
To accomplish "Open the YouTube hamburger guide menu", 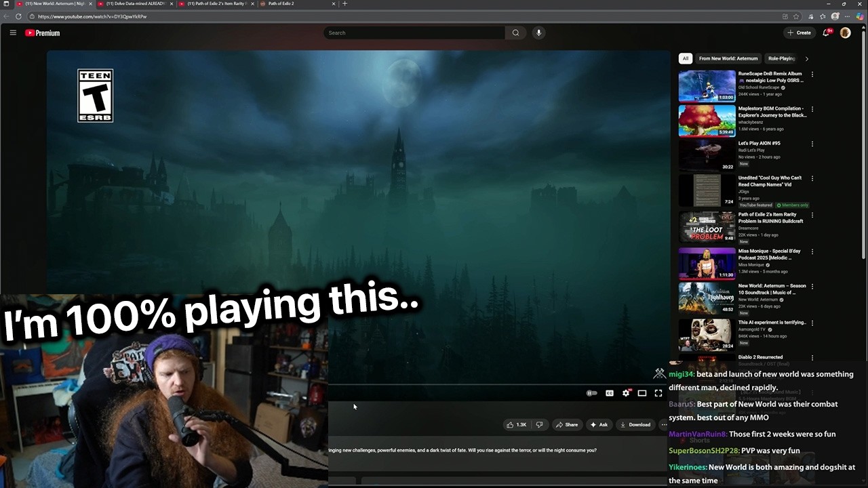I will click(x=13, y=33).
